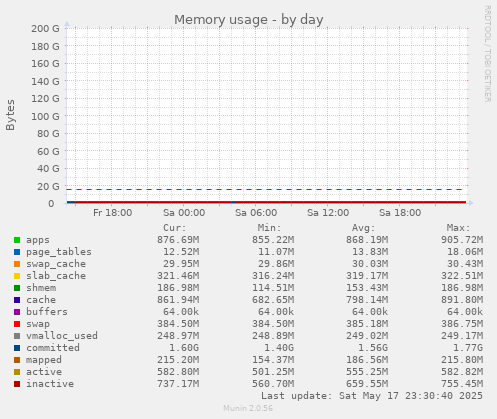
Task: Click the Cur: column header
Action: 175,228
